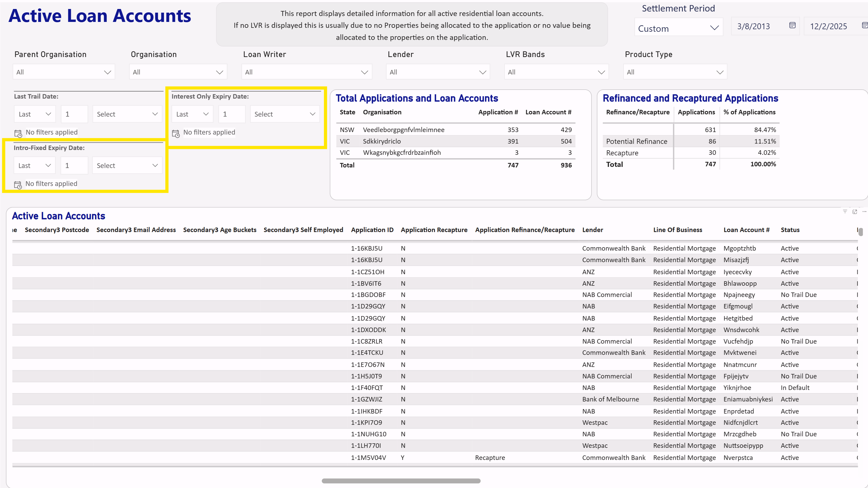This screenshot has height=488, width=868.
Task: Click number field under Intro-Fixed Expiry Date
Action: coord(74,165)
